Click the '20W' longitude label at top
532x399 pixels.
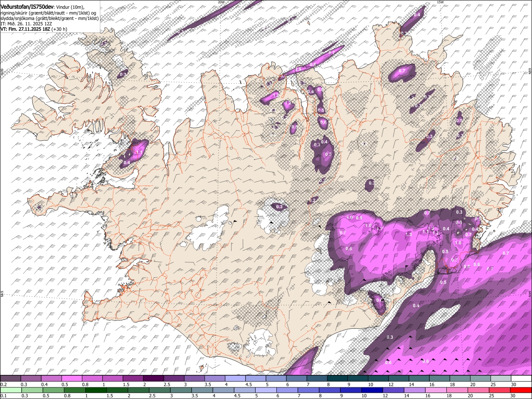(221, 2)
